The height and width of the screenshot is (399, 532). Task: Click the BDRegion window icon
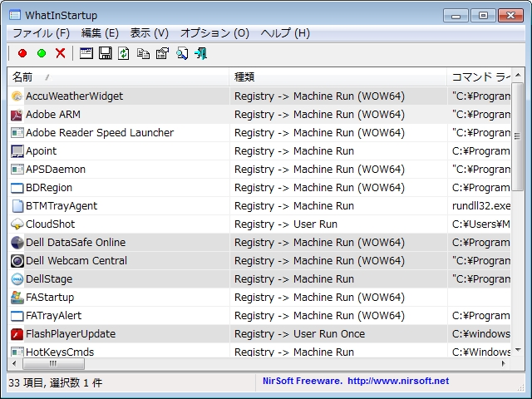[17, 188]
